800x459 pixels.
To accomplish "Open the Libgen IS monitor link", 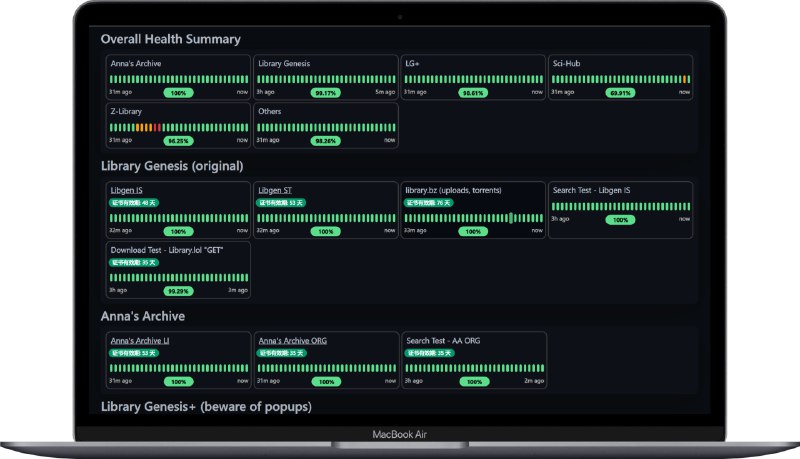I will [126, 190].
